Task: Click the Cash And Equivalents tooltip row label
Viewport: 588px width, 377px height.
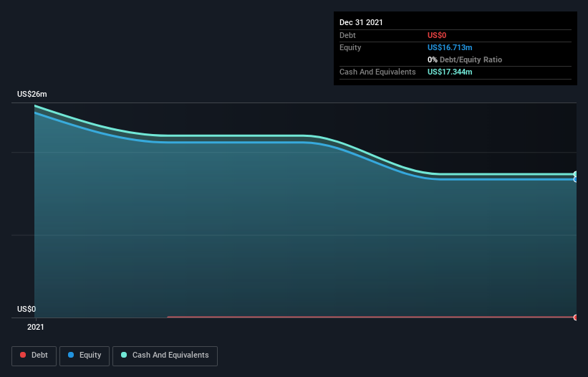Action: [x=377, y=72]
